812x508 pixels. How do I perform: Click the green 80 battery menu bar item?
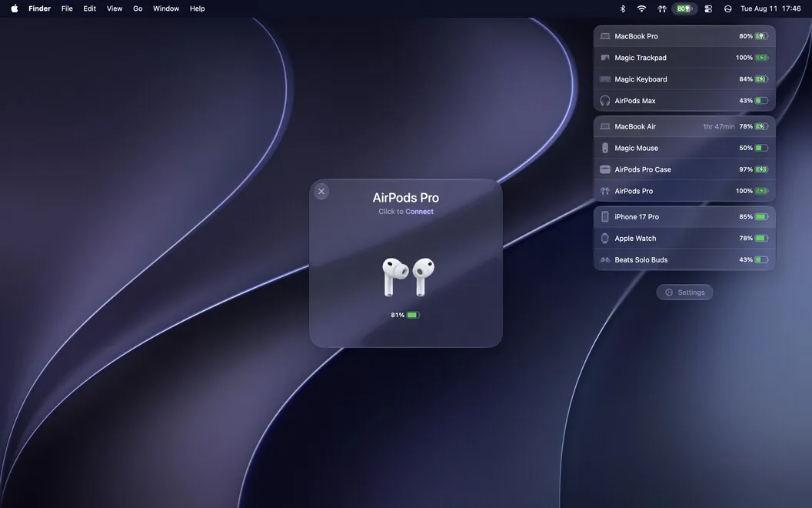(x=684, y=8)
